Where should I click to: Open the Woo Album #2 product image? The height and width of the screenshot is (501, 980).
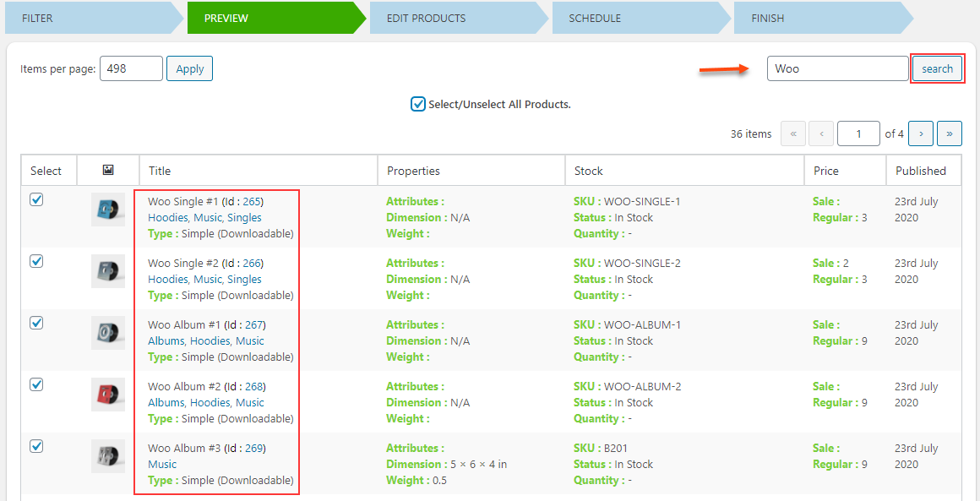[x=108, y=395]
